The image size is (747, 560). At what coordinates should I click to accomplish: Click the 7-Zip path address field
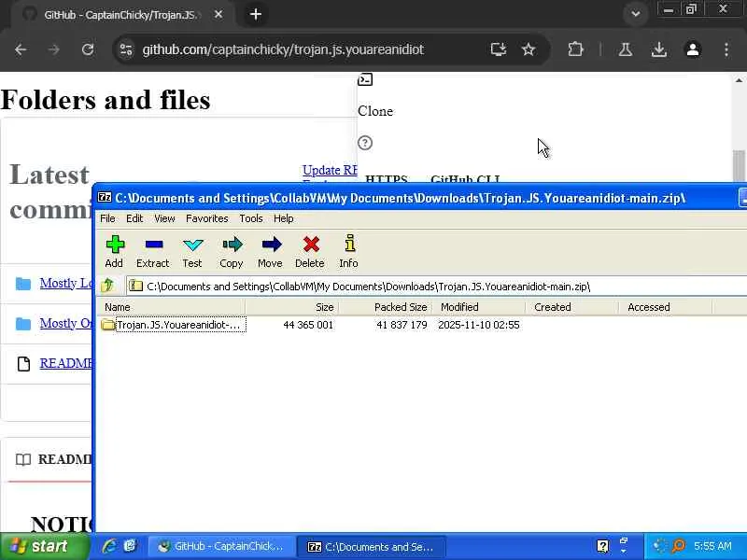(x=437, y=287)
